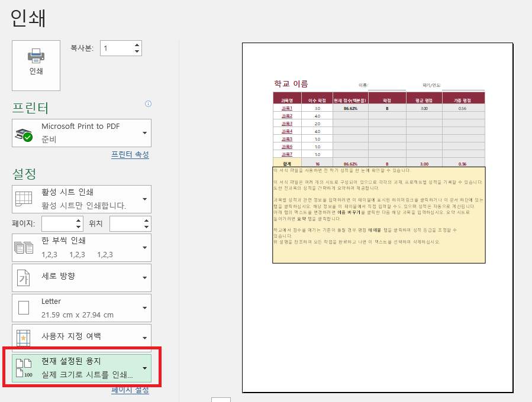Open the 프린터 속성 link
This screenshot has height=402, width=532.
click(x=129, y=153)
